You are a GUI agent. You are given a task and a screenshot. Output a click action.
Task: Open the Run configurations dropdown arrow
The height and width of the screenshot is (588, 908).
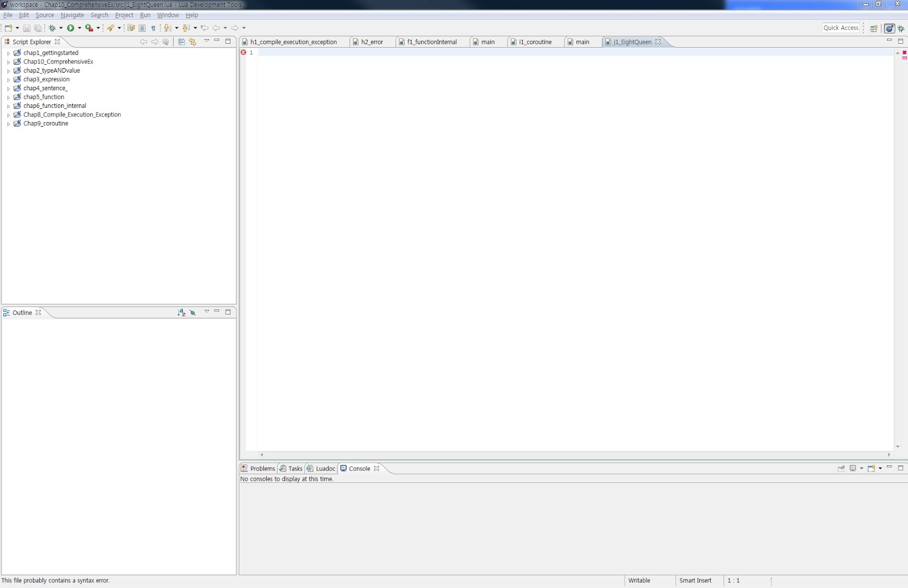pos(79,28)
